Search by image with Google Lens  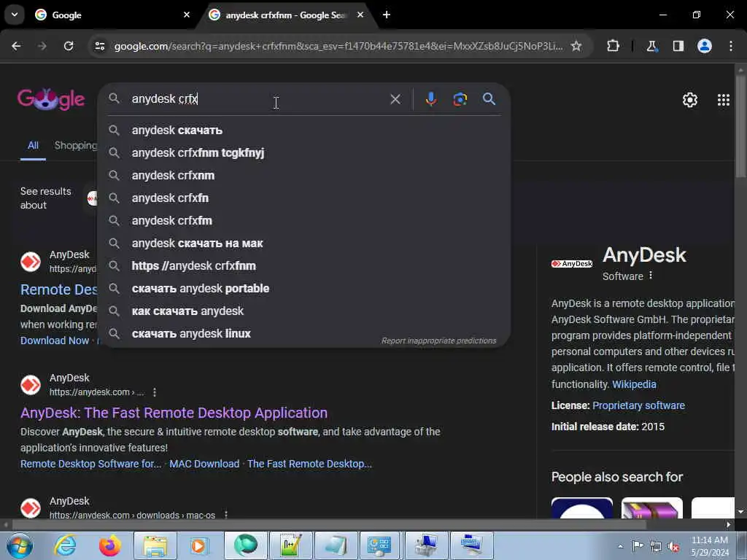[x=460, y=99]
